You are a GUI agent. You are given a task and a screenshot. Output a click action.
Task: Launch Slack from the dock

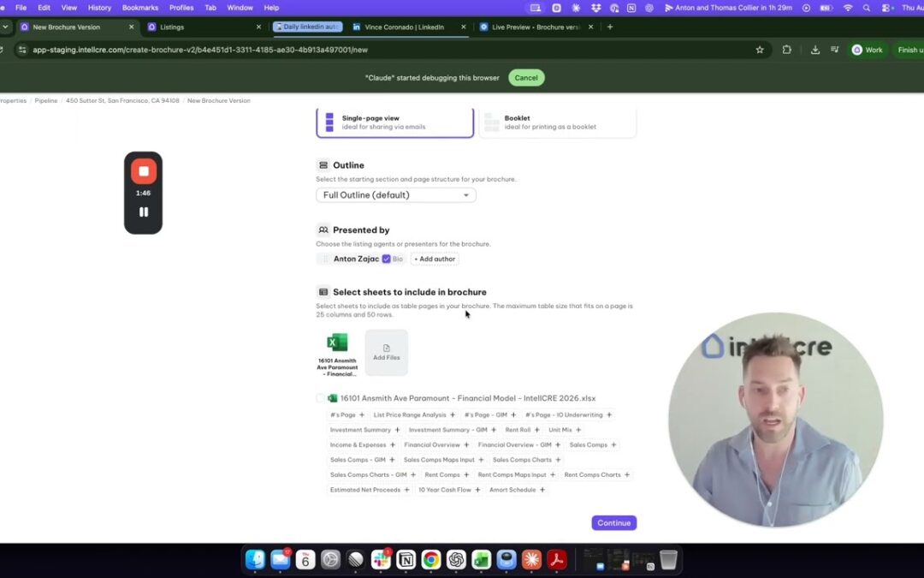click(x=381, y=559)
